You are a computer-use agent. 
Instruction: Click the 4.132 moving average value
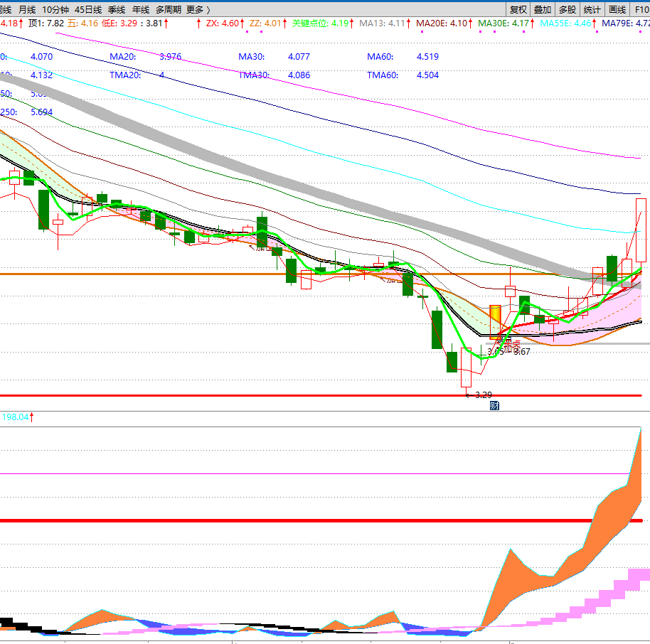[x=41, y=75]
